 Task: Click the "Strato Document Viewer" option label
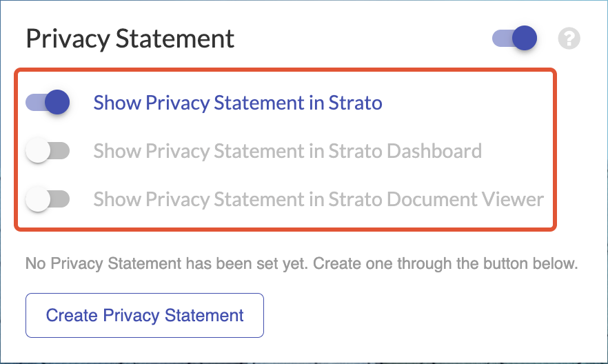(318, 199)
